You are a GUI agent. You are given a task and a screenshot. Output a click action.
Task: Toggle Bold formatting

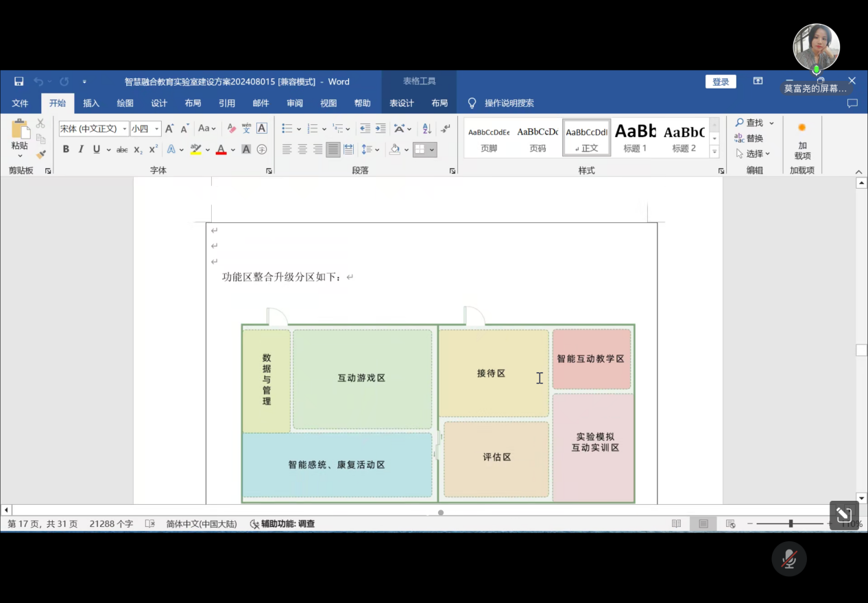[66, 149]
